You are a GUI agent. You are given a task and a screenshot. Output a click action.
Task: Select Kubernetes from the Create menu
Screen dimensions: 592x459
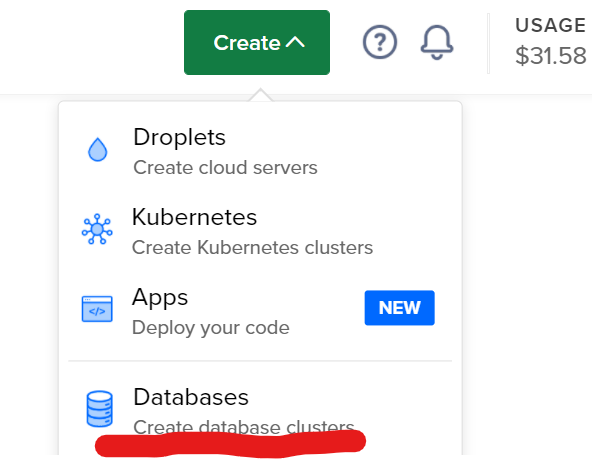[260, 231]
